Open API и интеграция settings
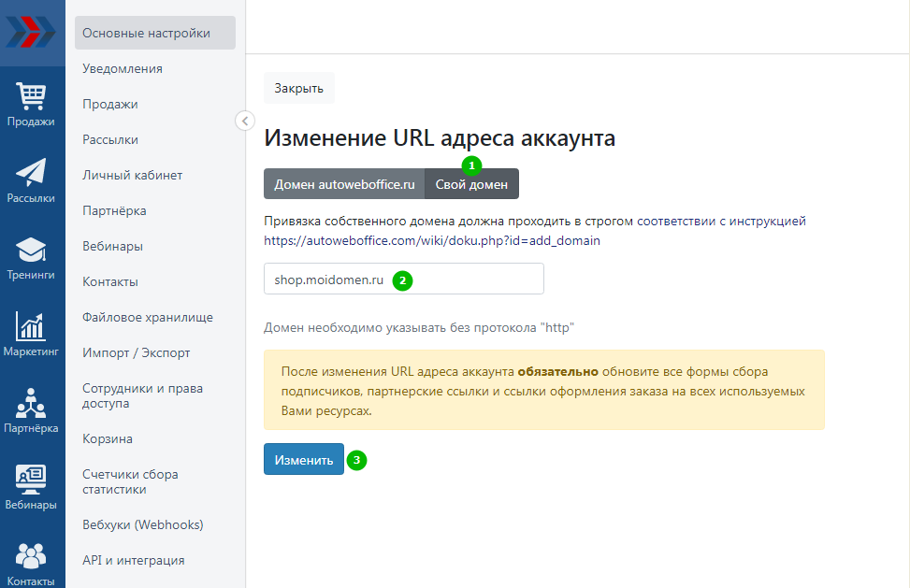 click(x=133, y=560)
